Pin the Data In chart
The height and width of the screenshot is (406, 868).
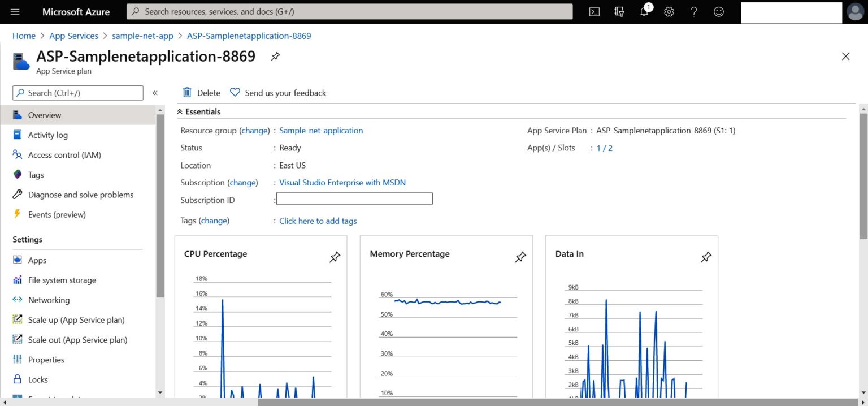click(705, 257)
